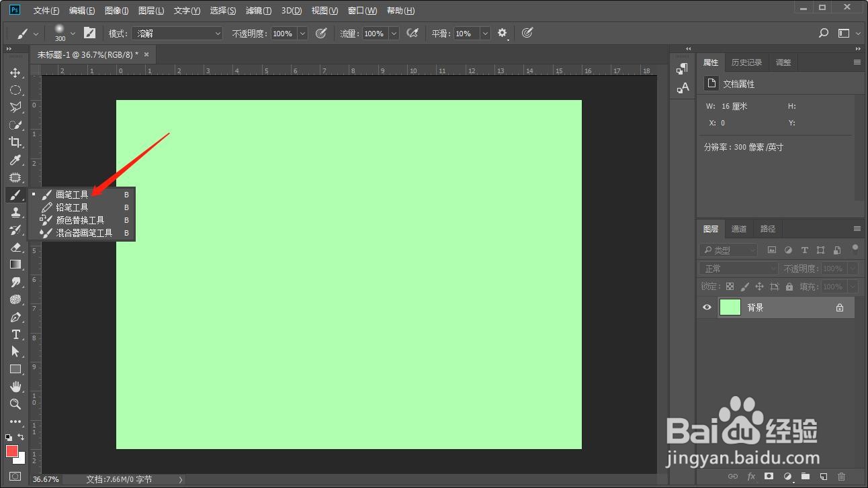Open the 文件(F) menu
The image size is (868, 488).
pos(46,11)
